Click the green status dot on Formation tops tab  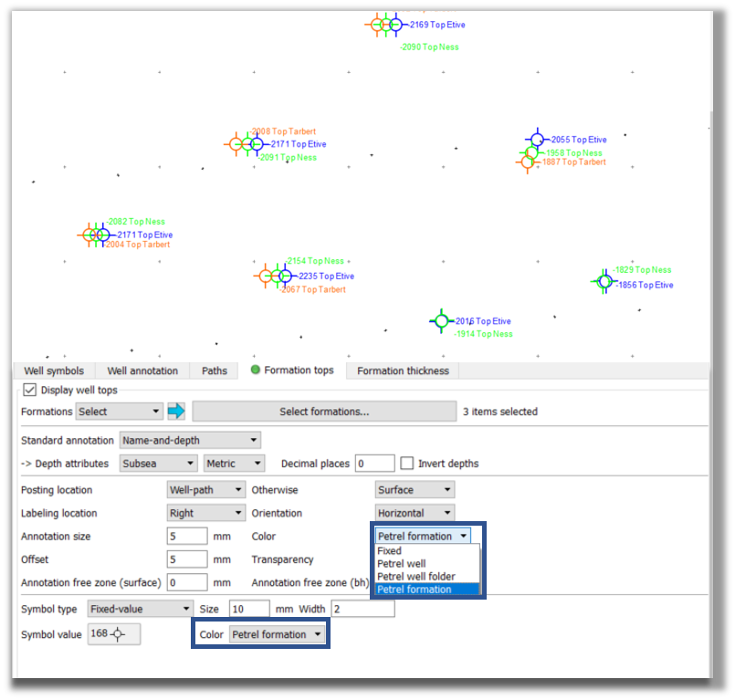(256, 371)
